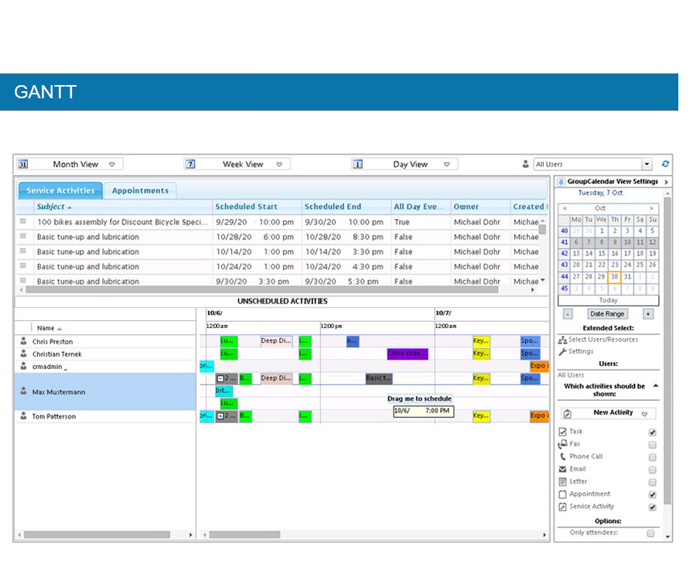This screenshot has height=588, width=700.
Task: Collapse the 'Which activities should be shown' section
Action: pyautogui.click(x=656, y=386)
